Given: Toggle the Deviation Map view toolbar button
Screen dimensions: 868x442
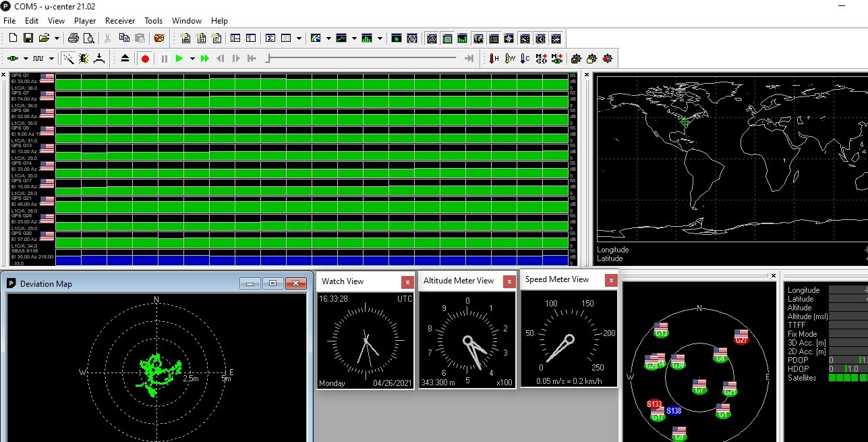Looking at the screenshot, I should click(447, 38).
